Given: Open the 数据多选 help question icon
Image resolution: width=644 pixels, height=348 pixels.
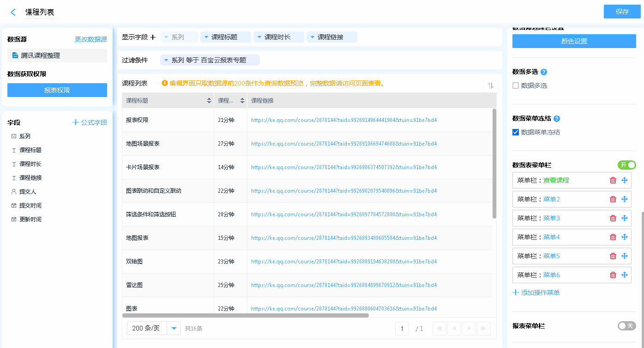Looking at the screenshot, I should [x=544, y=72].
